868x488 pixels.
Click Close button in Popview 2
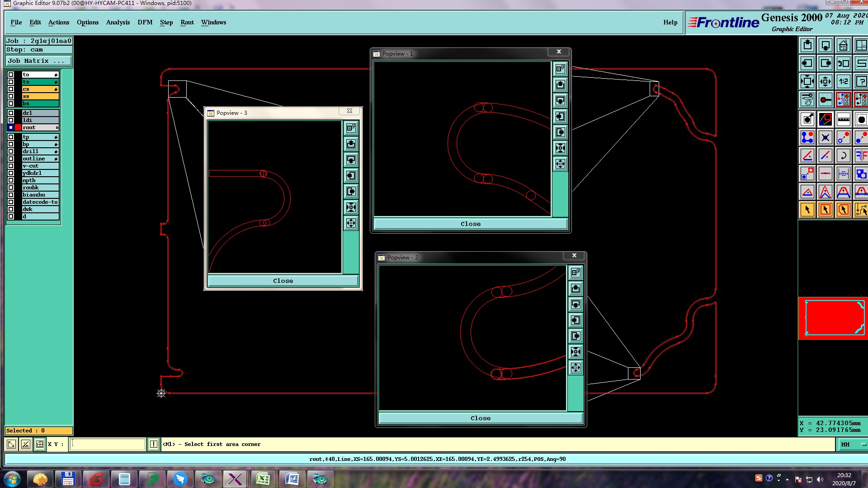480,418
